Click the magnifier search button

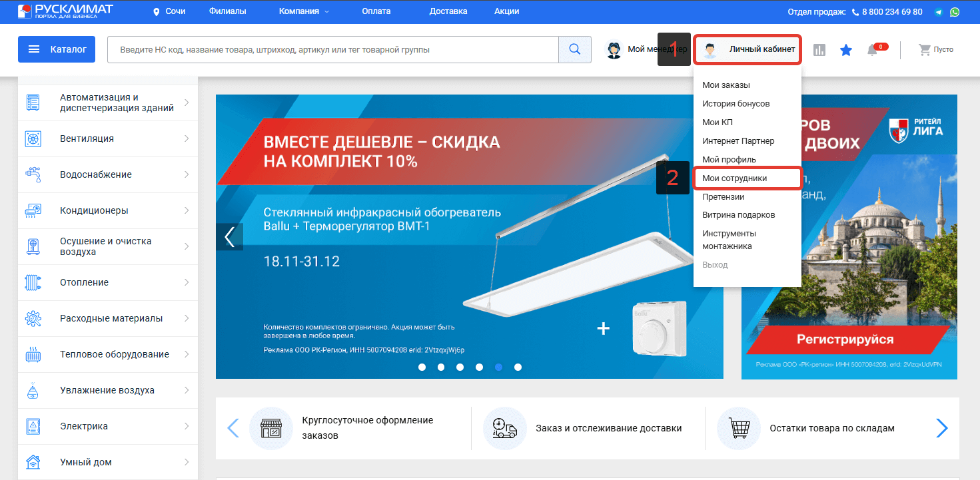click(575, 49)
